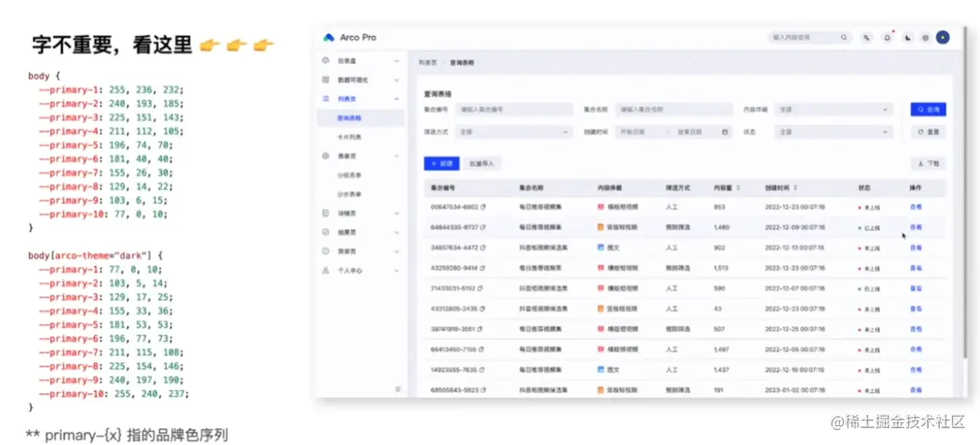Select 查询表格 in sidebar
The width and height of the screenshot is (980, 445).
(x=360, y=118)
